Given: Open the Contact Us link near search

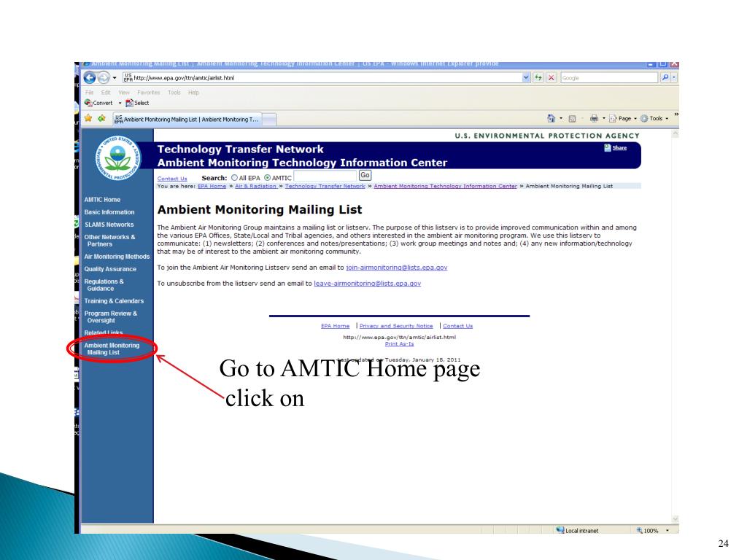Looking at the screenshot, I should click(172, 179).
